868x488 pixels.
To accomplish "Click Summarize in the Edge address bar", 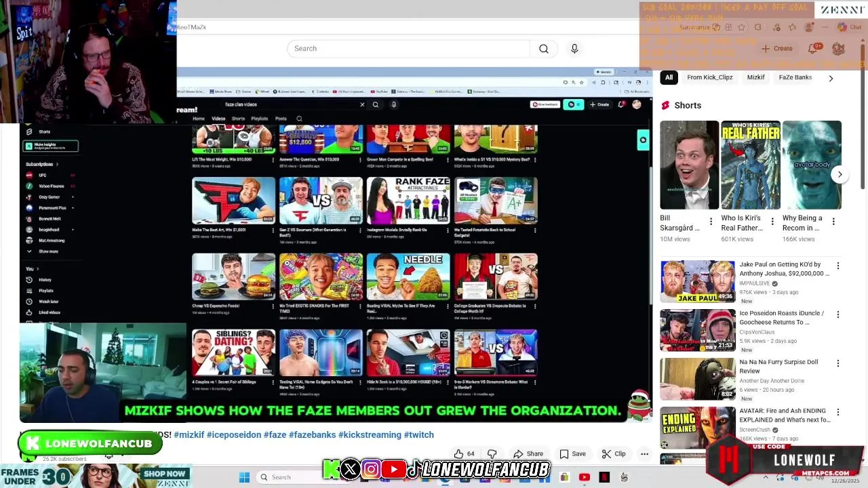I will coord(698,27).
